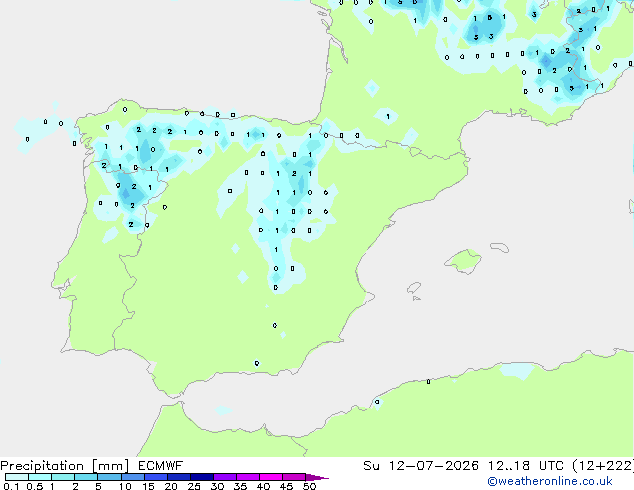The height and width of the screenshot is (490, 634).
Task: Click the "Precipitation [mm]" title text
Action: (x=65, y=466)
